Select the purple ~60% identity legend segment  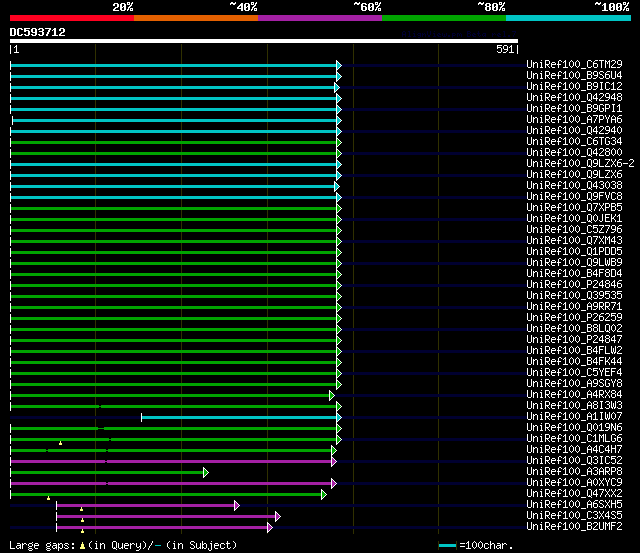tap(319, 18)
